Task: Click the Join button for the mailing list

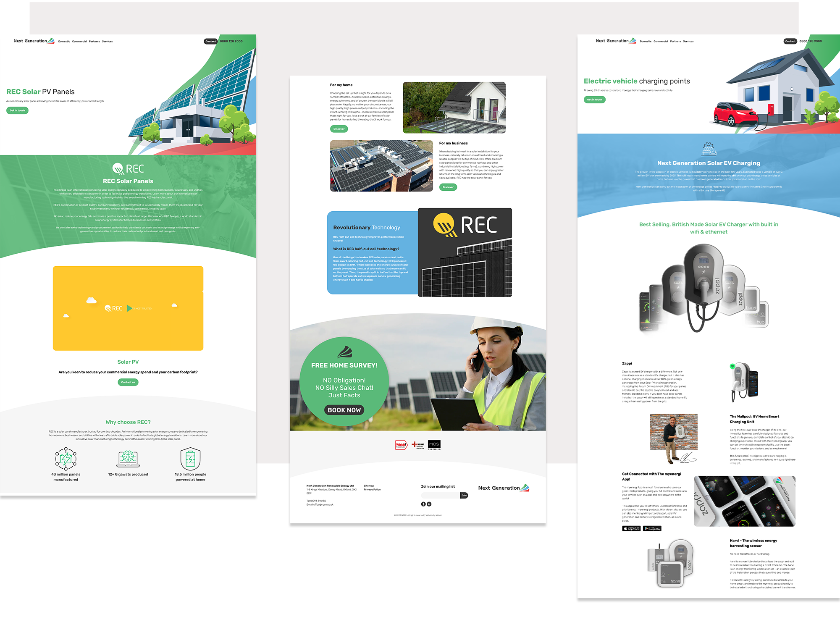Action: (x=464, y=496)
